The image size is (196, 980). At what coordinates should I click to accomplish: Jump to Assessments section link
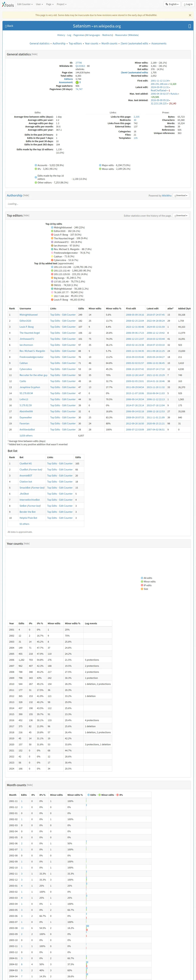pyautogui.click(x=159, y=43)
